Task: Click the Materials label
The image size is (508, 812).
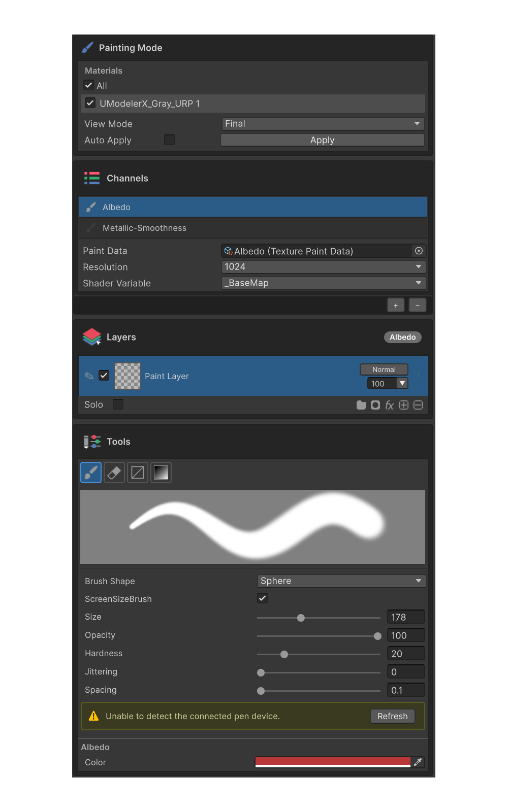Action: tap(104, 71)
